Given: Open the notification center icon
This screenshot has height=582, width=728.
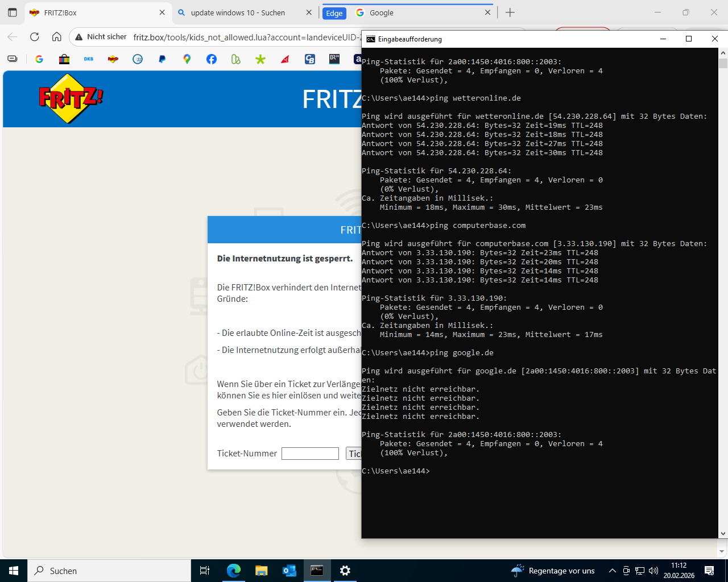Looking at the screenshot, I should coord(709,571).
